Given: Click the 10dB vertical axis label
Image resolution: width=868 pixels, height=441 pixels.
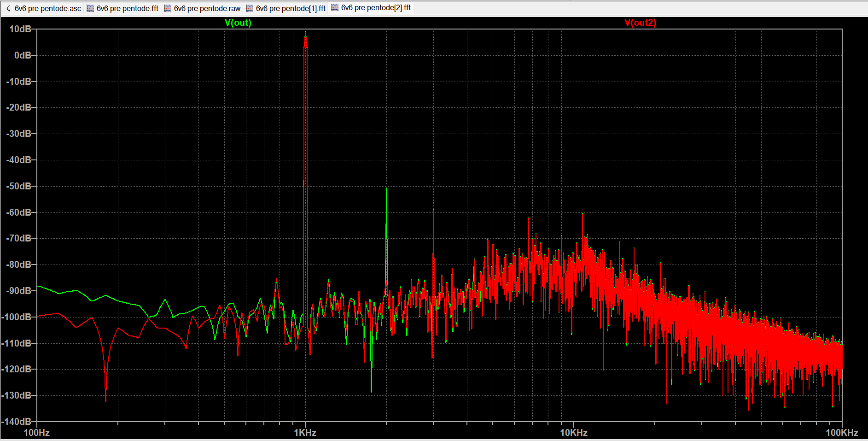Looking at the screenshot, I should pos(20,29).
